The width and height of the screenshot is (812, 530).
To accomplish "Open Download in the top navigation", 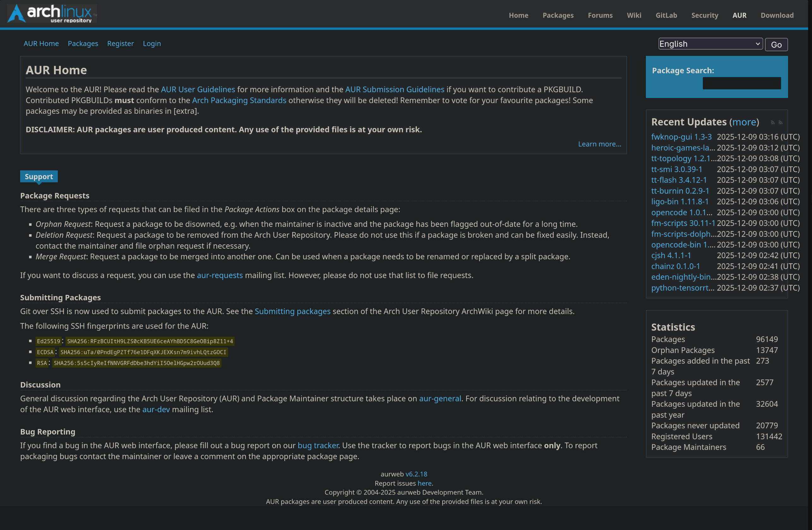I will pos(777,15).
